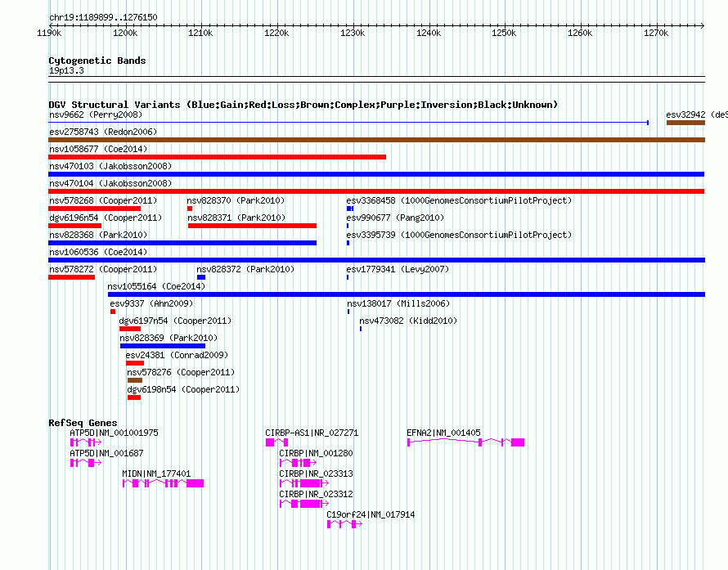This screenshot has width=728, height=570.
Task: Click the Cytogenetic Bands track title
Action: click(x=97, y=61)
